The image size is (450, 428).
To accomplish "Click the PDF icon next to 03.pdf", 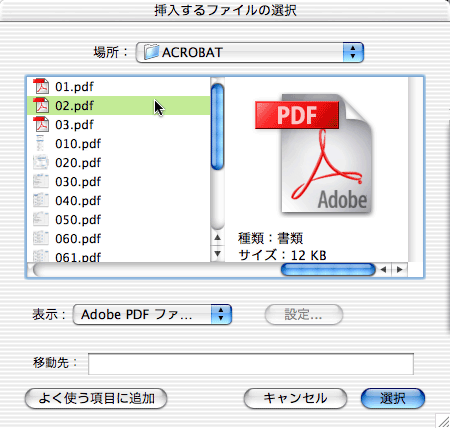I will (41, 124).
